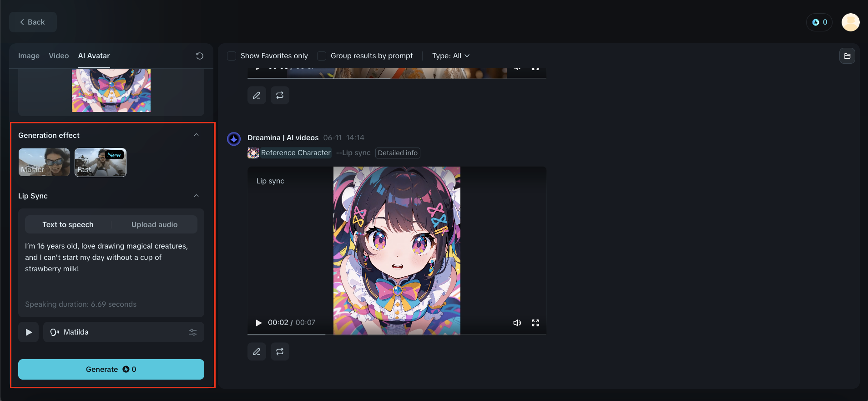This screenshot has width=868, height=401.
Task: Open the Type: All dropdown
Action: pos(451,56)
